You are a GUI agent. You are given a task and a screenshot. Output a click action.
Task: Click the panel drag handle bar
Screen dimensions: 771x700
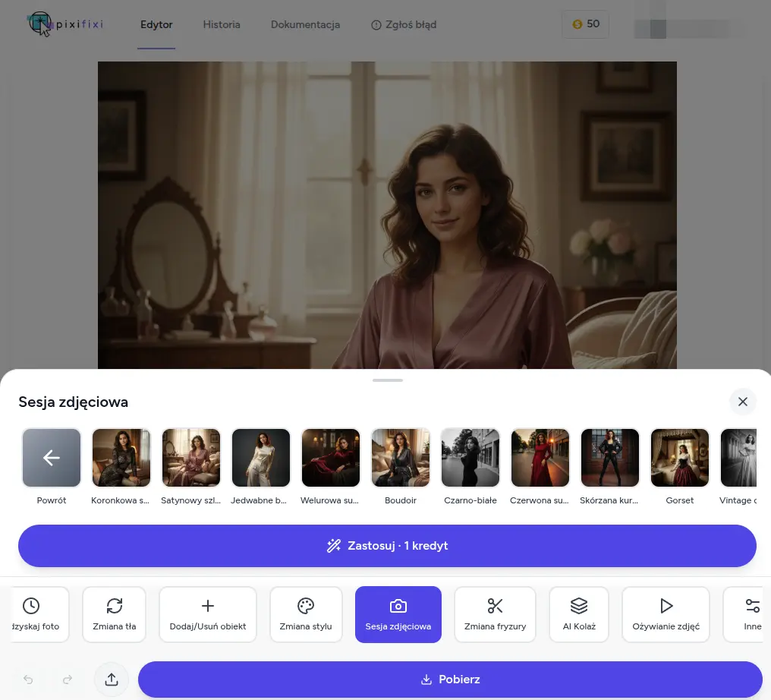click(388, 380)
